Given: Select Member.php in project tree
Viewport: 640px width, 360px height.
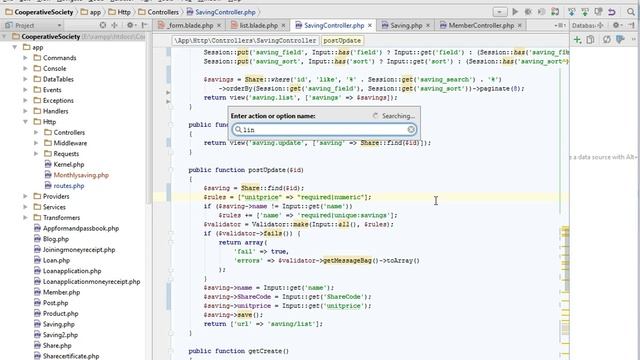Looking at the screenshot, I should click(x=61, y=292).
